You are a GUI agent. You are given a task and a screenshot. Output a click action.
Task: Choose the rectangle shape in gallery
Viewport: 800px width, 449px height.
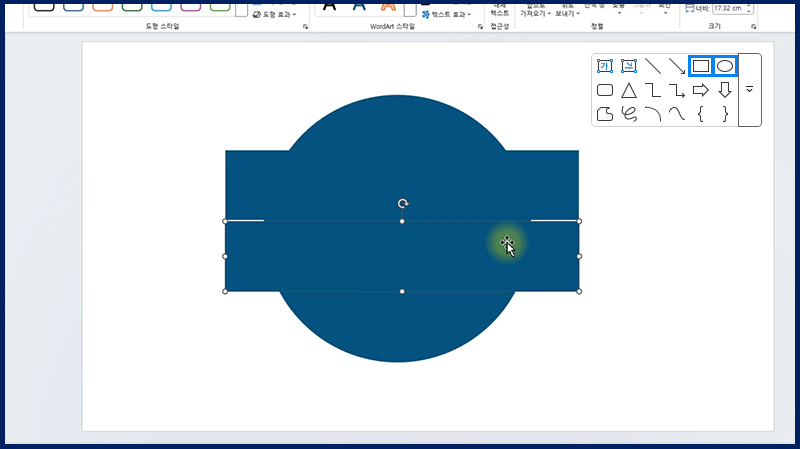[701, 66]
